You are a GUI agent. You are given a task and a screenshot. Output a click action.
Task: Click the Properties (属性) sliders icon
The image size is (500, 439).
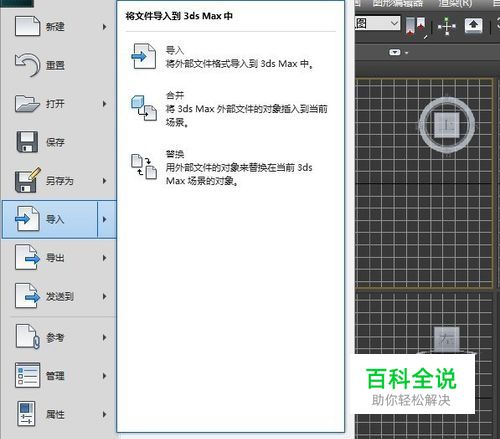pos(26,414)
